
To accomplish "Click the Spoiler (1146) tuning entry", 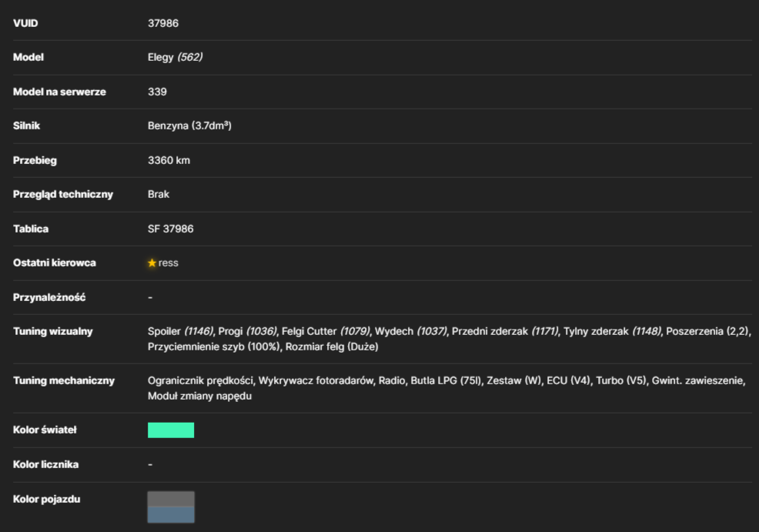I will tap(181, 332).
